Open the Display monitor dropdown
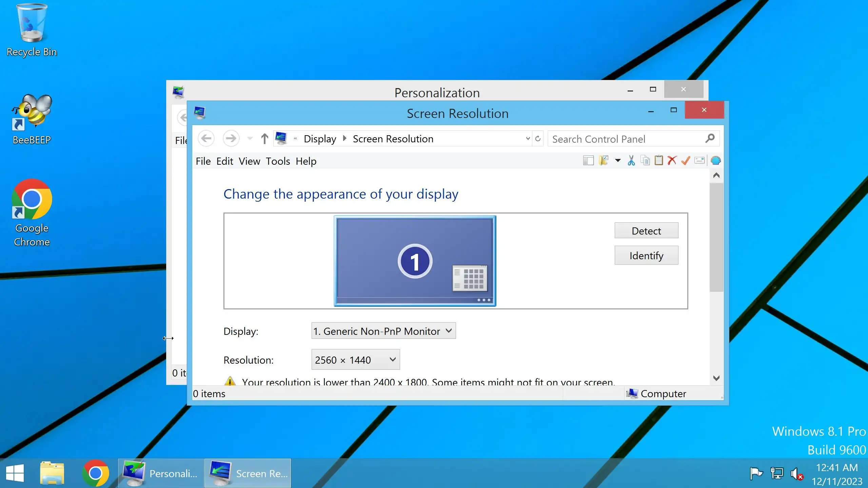The image size is (868, 488). coord(383,331)
